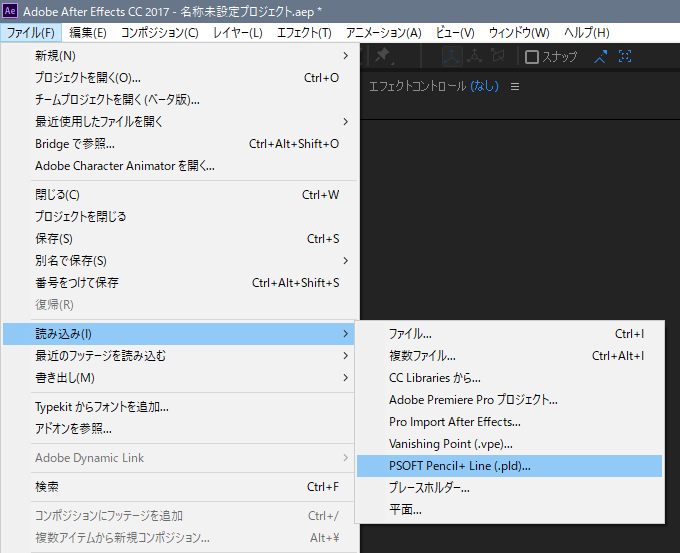
Task: Toggle the snap edges extend icon
Action: (601, 57)
